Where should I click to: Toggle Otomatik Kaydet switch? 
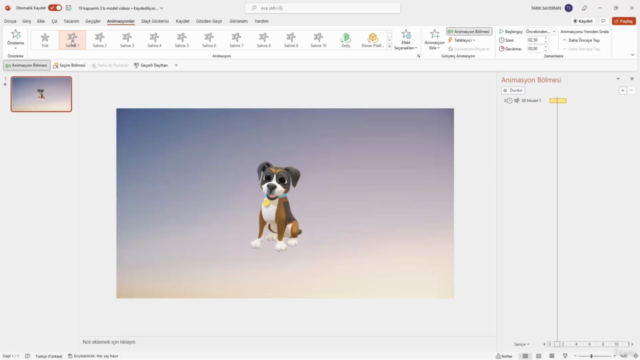[x=55, y=8]
